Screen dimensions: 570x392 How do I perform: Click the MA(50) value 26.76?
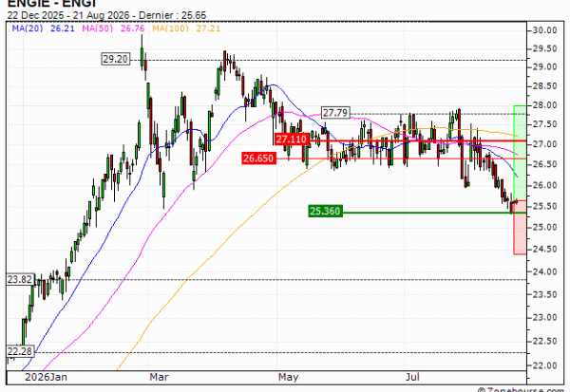pyautogui.click(x=133, y=28)
